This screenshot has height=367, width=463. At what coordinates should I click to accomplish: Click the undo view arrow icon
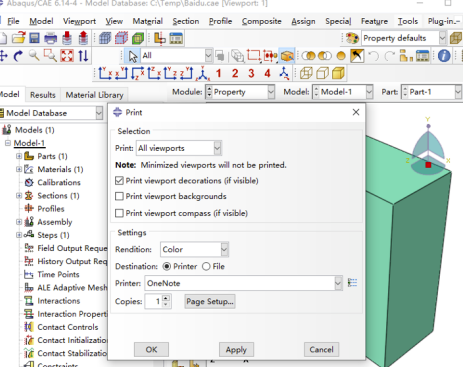373,56
